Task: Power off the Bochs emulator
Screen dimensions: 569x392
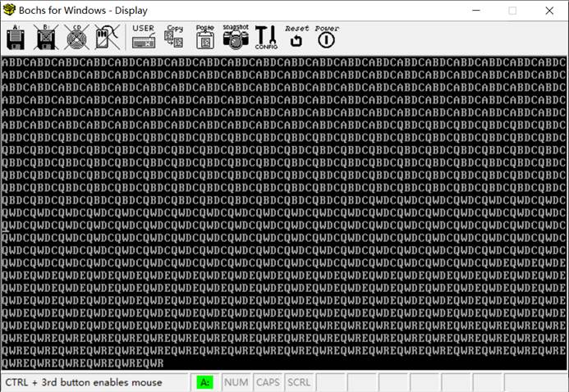Action: (327, 37)
